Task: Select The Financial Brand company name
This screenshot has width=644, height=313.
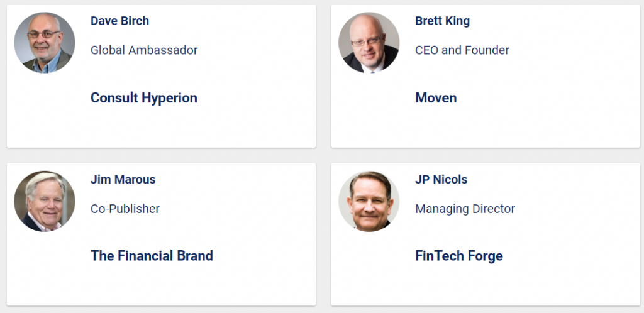Action: pyautogui.click(x=152, y=256)
